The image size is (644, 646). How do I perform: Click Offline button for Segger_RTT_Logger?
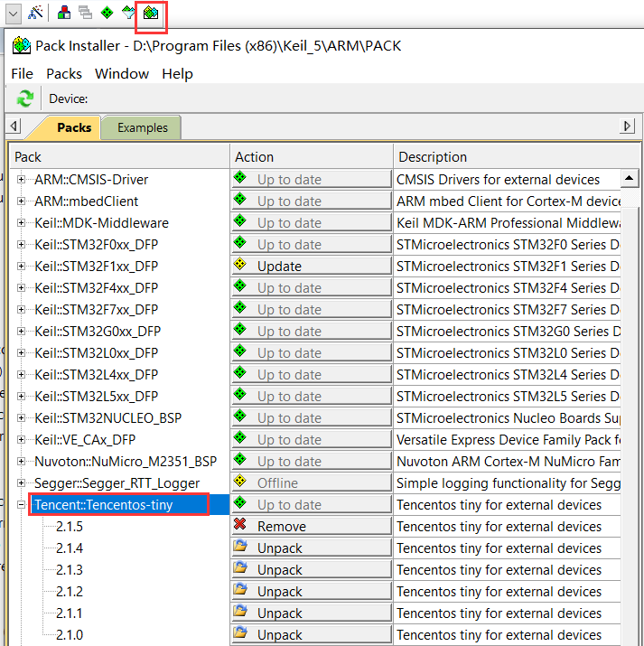point(312,482)
